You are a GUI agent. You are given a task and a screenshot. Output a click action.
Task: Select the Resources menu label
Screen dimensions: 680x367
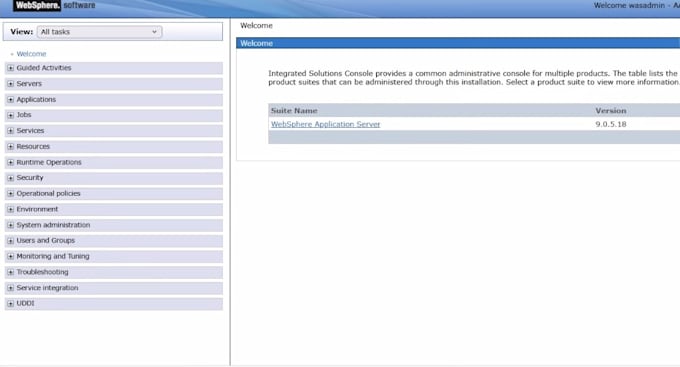tap(33, 146)
